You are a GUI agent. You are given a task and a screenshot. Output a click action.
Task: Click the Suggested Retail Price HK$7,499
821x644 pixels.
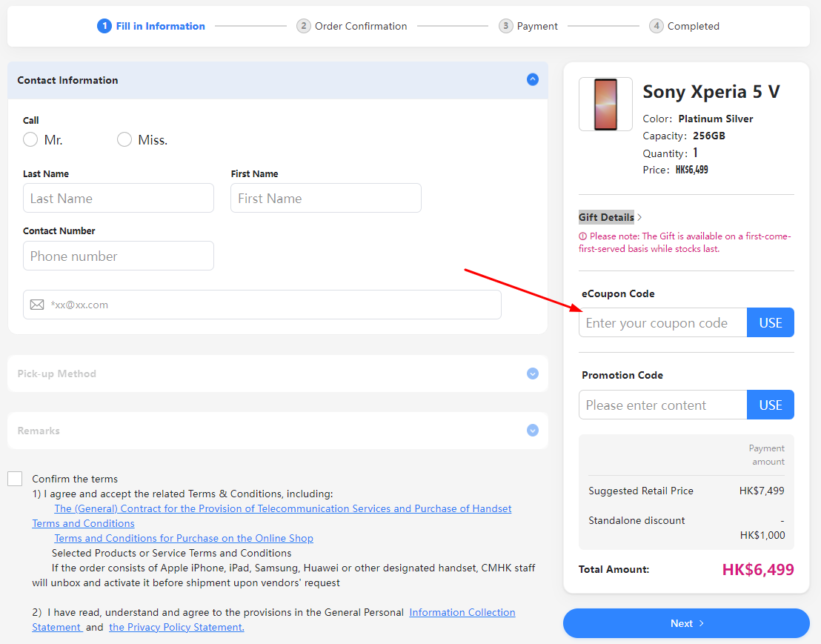click(x=761, y=491)
